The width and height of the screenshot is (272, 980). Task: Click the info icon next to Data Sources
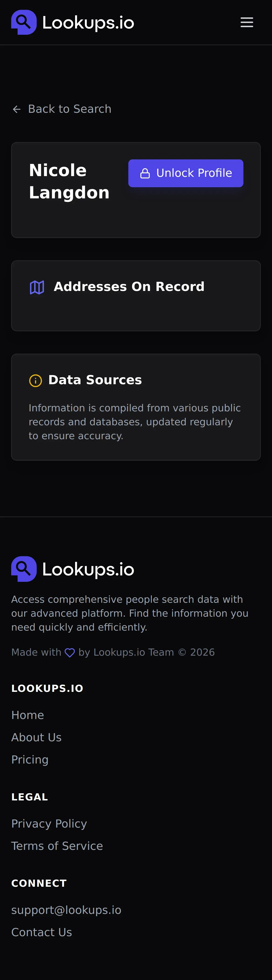35,380
